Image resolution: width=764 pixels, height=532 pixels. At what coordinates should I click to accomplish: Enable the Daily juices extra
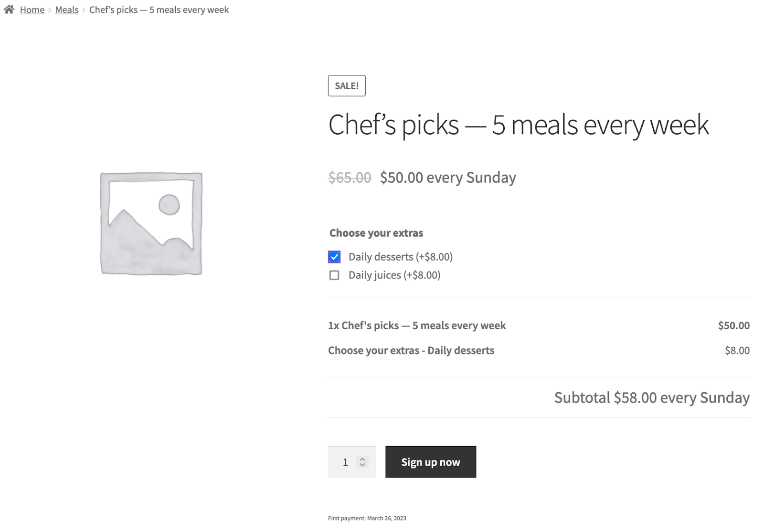coord(334,275)
